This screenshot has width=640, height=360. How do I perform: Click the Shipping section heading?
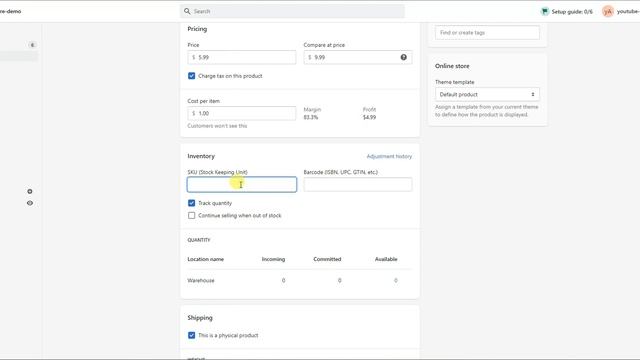200,318
